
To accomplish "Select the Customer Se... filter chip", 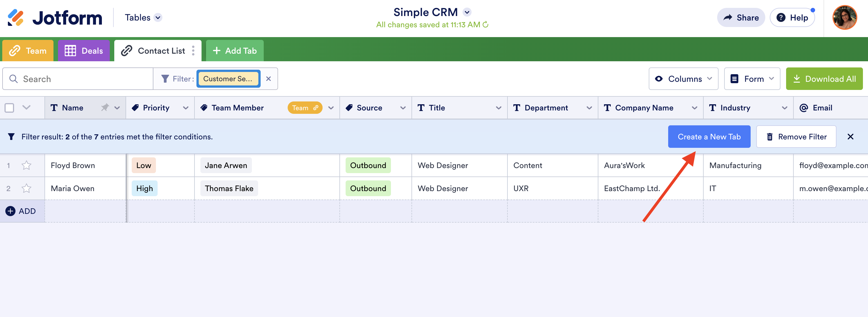I will coord(228,79).
